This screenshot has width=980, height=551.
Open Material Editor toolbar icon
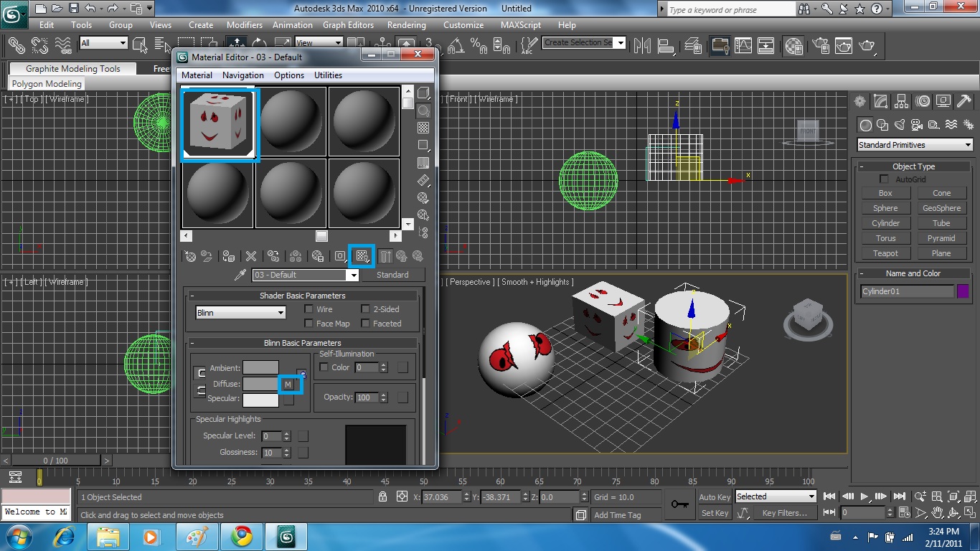click(793, 45)
